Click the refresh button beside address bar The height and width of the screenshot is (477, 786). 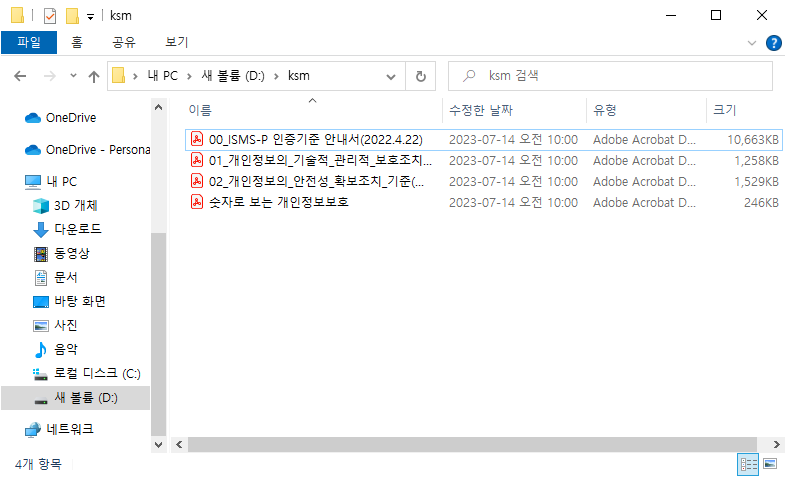[421, 76]
